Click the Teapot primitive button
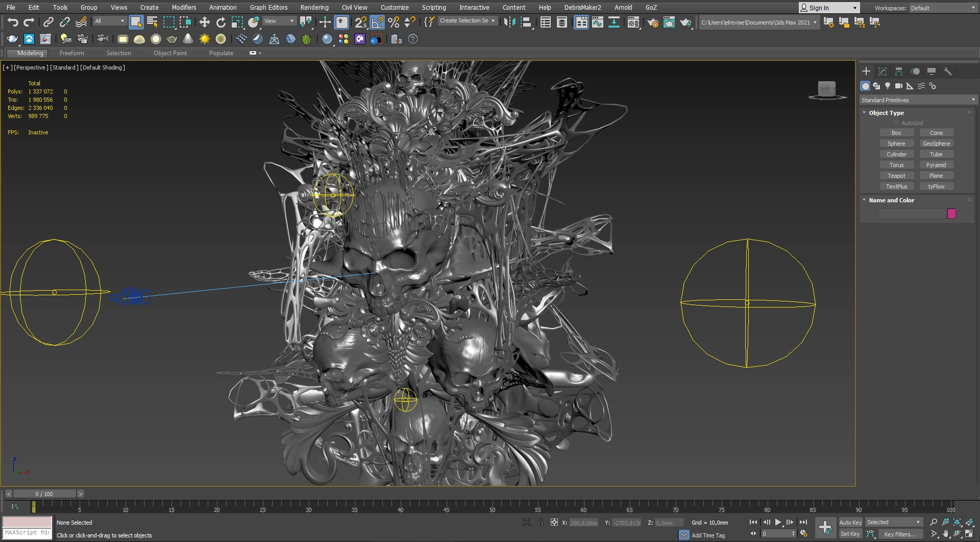Viewport: 980px width, 542px height. click(x=896, y=176)
